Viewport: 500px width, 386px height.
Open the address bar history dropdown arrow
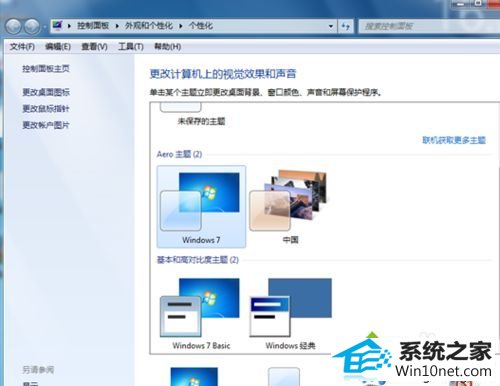[331, 26]
